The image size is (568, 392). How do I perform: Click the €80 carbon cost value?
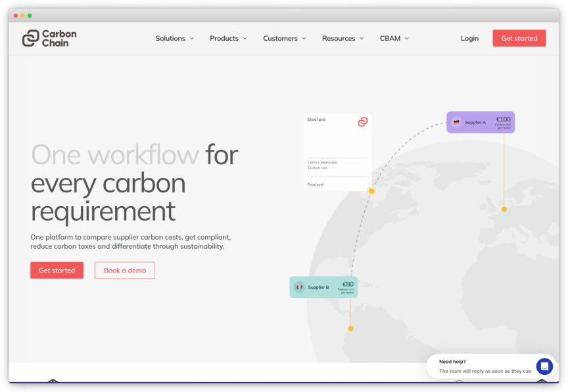tap(348, 284)
